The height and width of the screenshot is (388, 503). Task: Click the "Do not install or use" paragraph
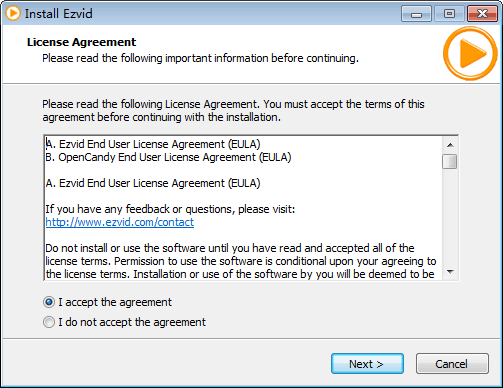[241, 261]
